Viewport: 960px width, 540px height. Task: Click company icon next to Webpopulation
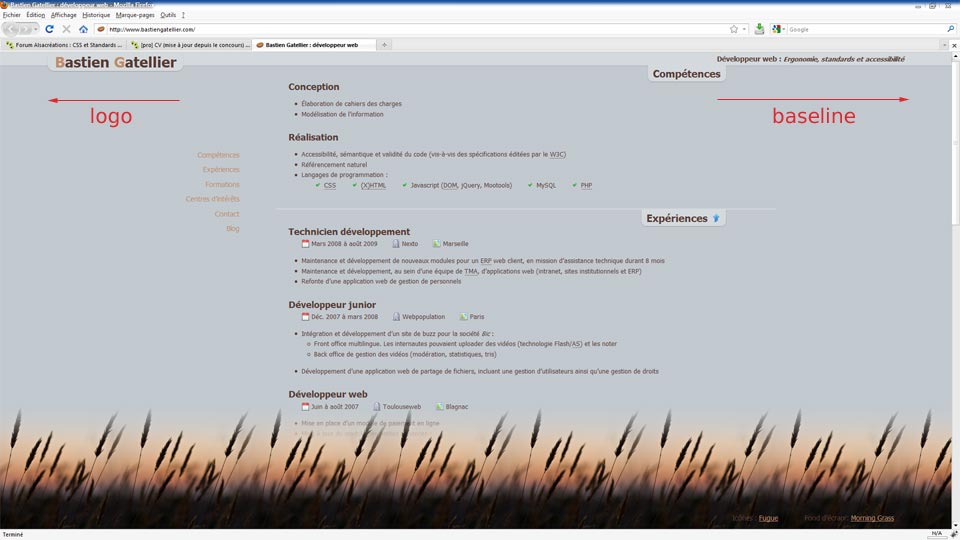point(396,317)
